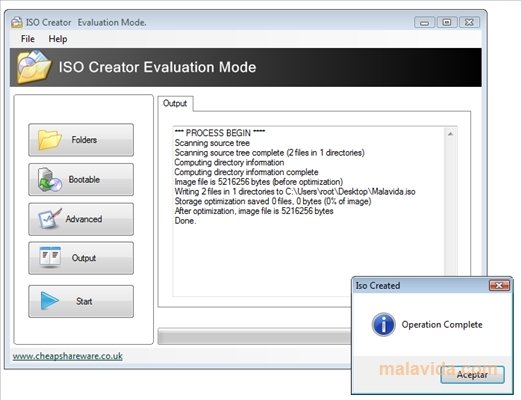Click the Advanced checklist pencil icon
This screenshot has width=521, height=400.
pyautogui.click(x=50, y=219)
